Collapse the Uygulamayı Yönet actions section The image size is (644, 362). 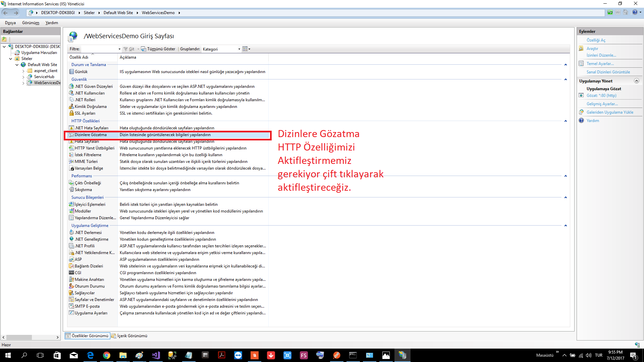coord(636,81)
